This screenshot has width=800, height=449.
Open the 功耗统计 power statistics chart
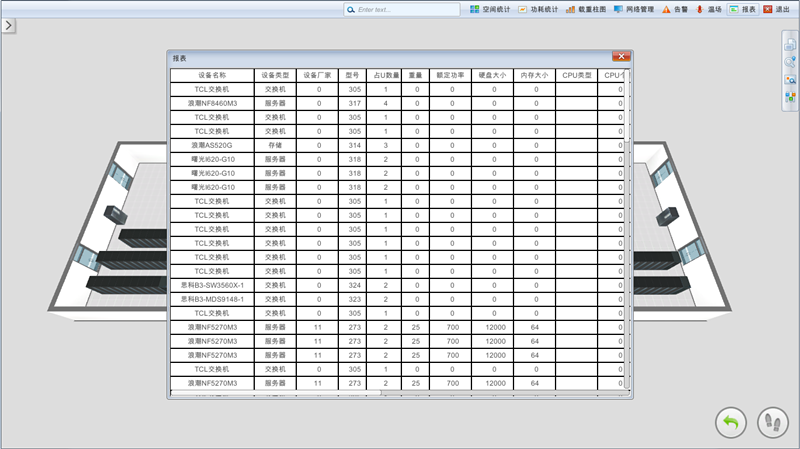pyautogui.click(x=538, y=9)
